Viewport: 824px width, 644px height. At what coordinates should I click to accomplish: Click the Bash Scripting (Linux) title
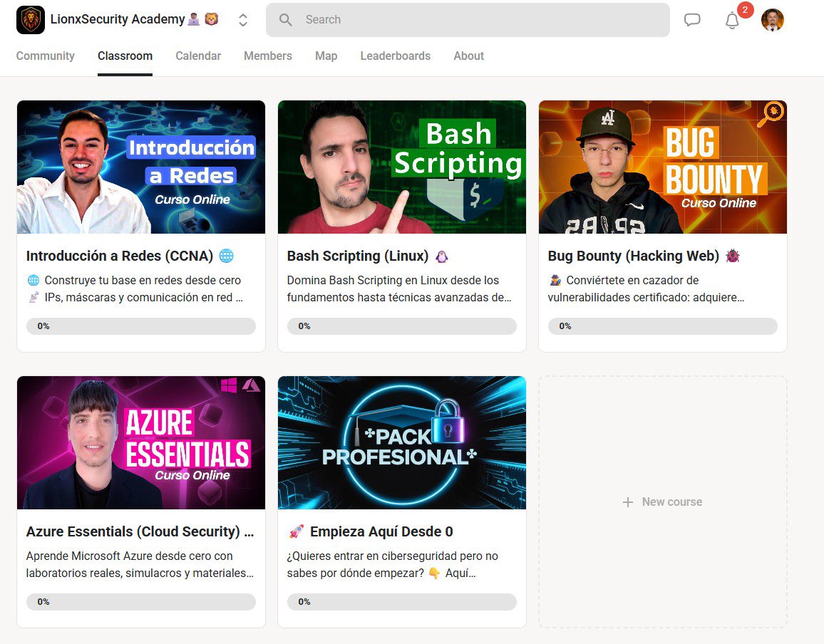[x=358, y=256]
